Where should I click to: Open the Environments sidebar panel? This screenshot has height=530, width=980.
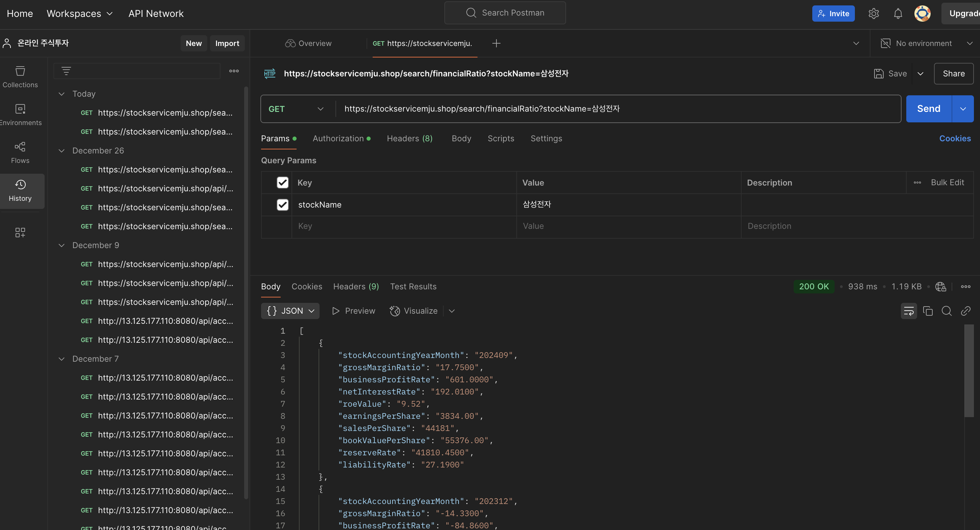tap(20, 115)
